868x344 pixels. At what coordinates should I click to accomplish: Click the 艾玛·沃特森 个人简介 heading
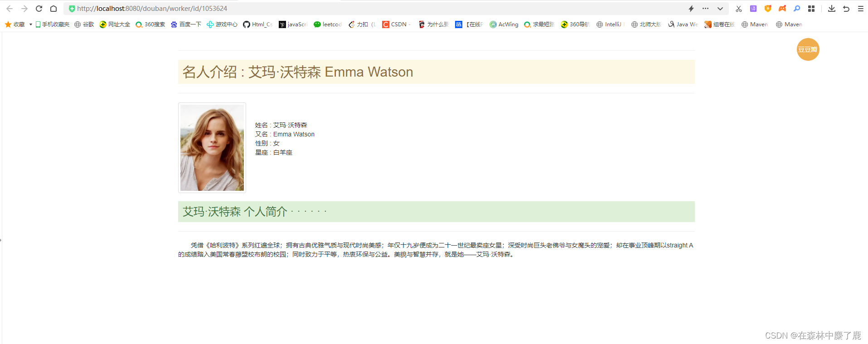[254, 212]
